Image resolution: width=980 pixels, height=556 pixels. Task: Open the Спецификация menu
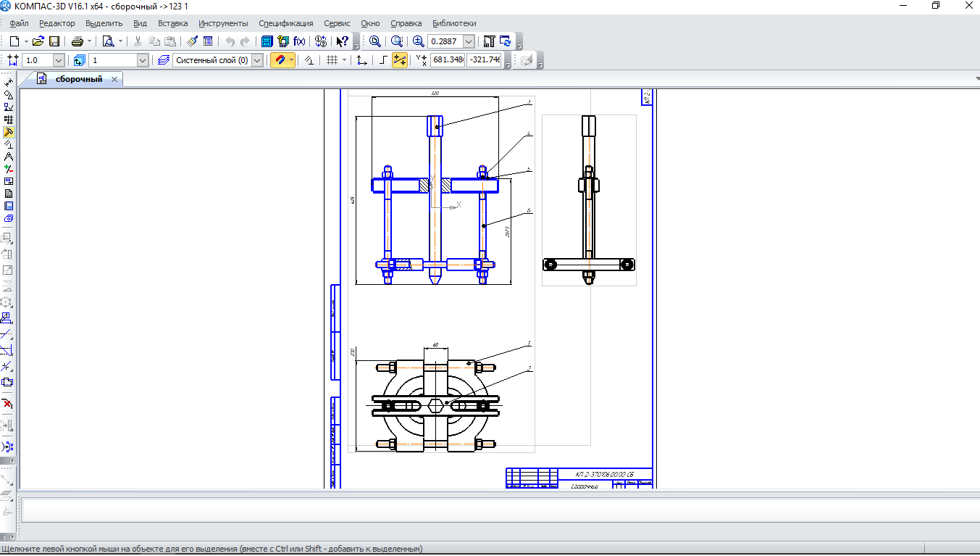(286, 23)
